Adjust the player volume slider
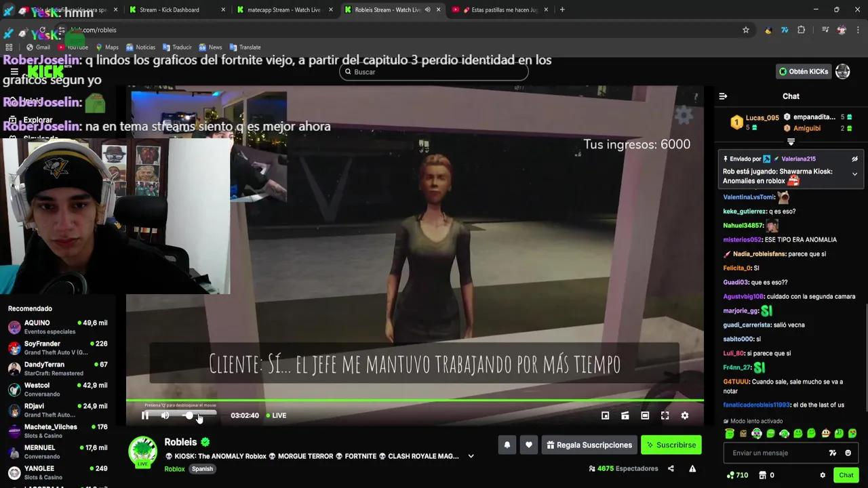Viewport: 868px width, 488px height. point(198,415)
